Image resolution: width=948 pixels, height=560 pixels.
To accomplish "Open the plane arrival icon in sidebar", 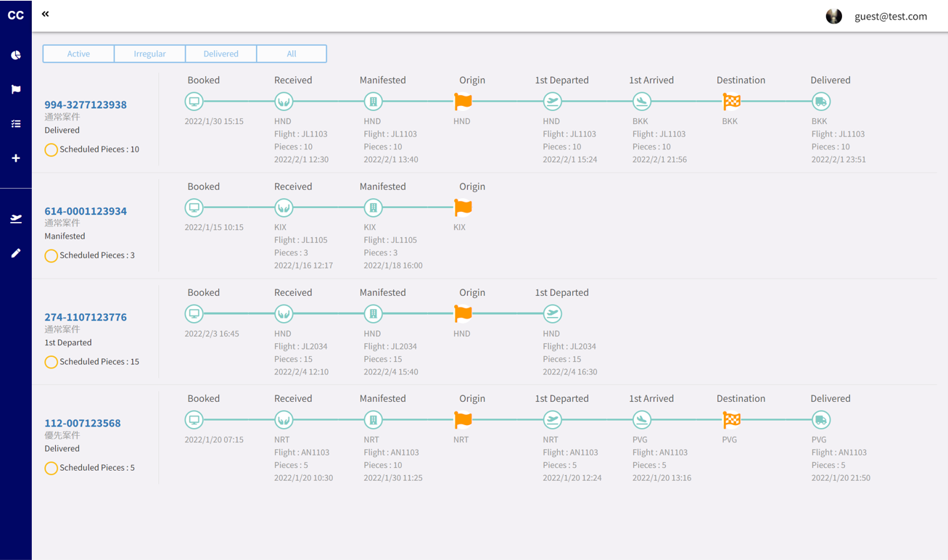I will click(15, 218).
